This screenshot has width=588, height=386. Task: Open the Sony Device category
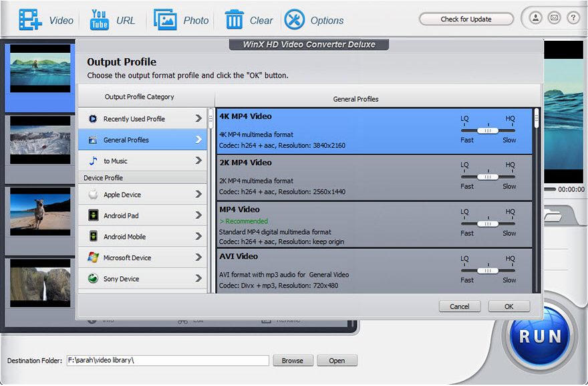click(142, 278)
